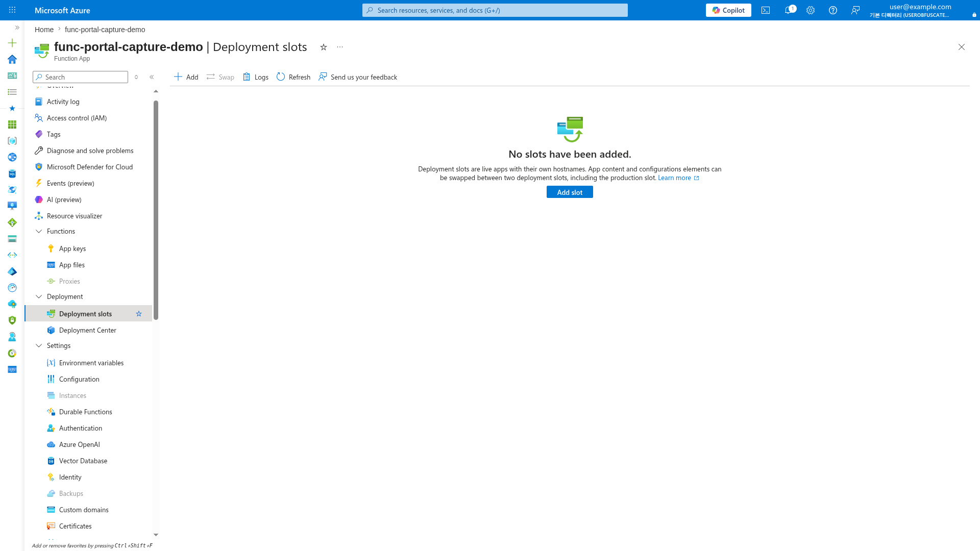Follow the Learn more link

click(678, 178)
